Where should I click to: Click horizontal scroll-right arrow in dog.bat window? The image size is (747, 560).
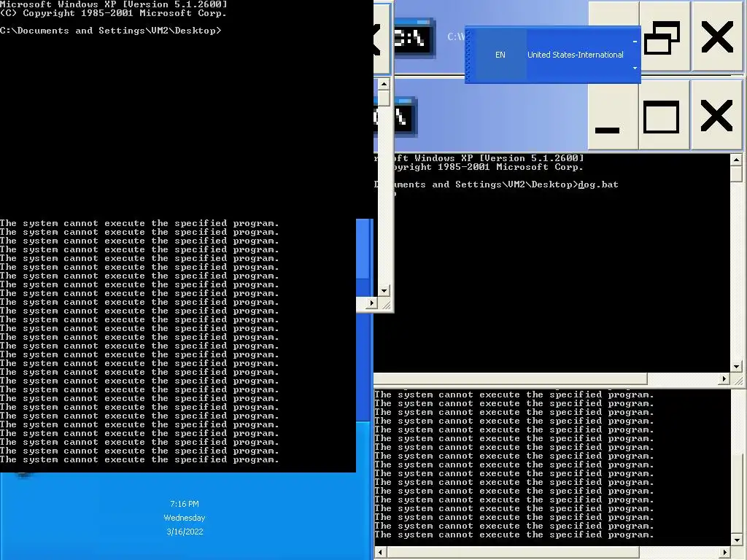(724, 379)
